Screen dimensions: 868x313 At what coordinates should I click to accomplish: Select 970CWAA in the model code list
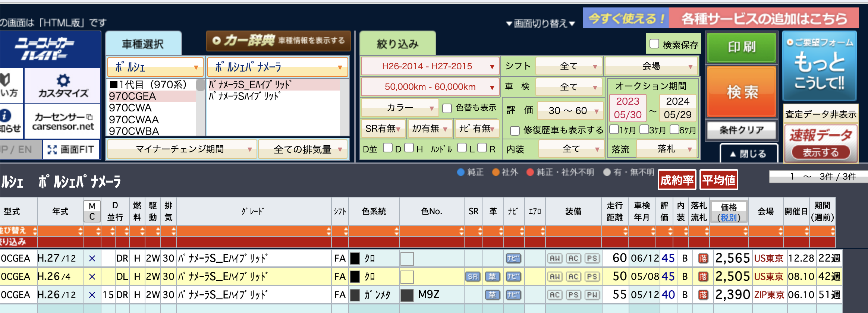152,120
